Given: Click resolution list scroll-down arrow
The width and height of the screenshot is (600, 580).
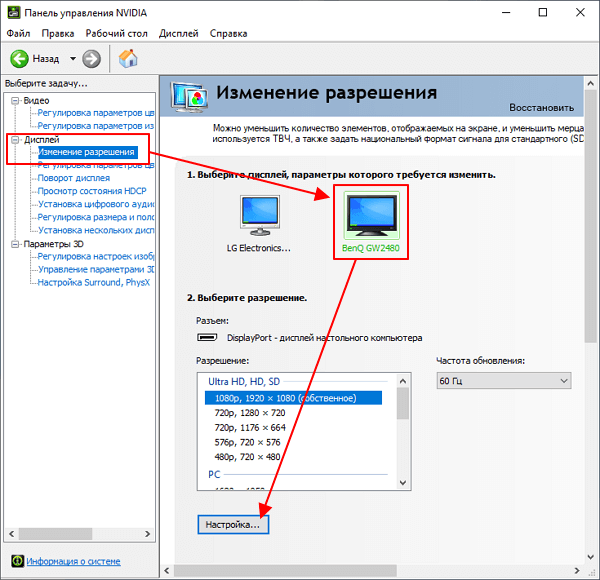Looking at the screenshot, I should tap(403, 483).
